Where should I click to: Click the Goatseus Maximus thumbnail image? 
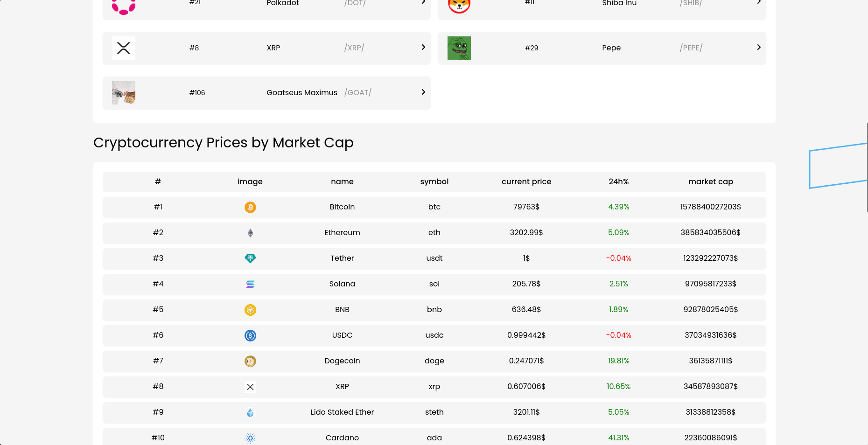click(124, 93)
